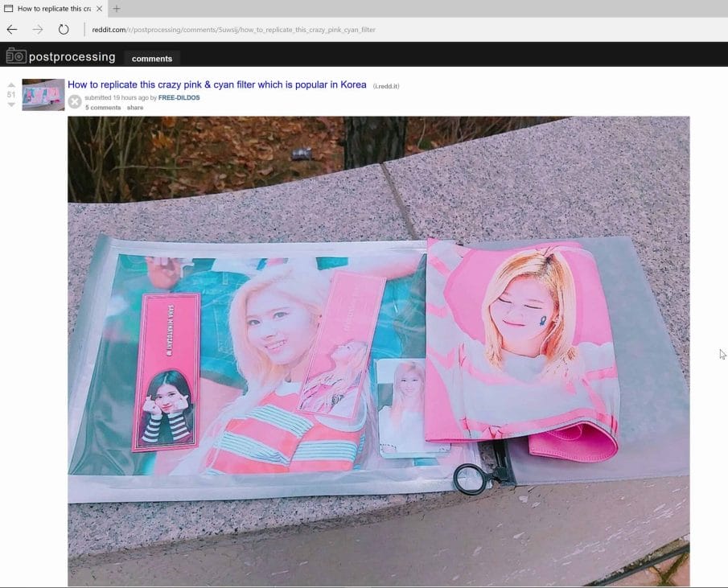Visit the submitter's user profile

[x=179, y=97]
